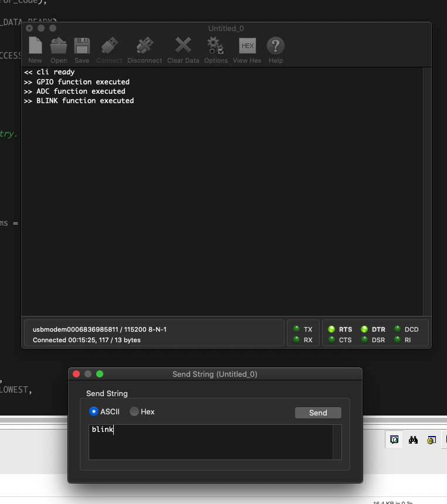This screenshot has width=447, height=504.
Task: Click the binoculars icon in bottom bar
Action: click(413, 440)
